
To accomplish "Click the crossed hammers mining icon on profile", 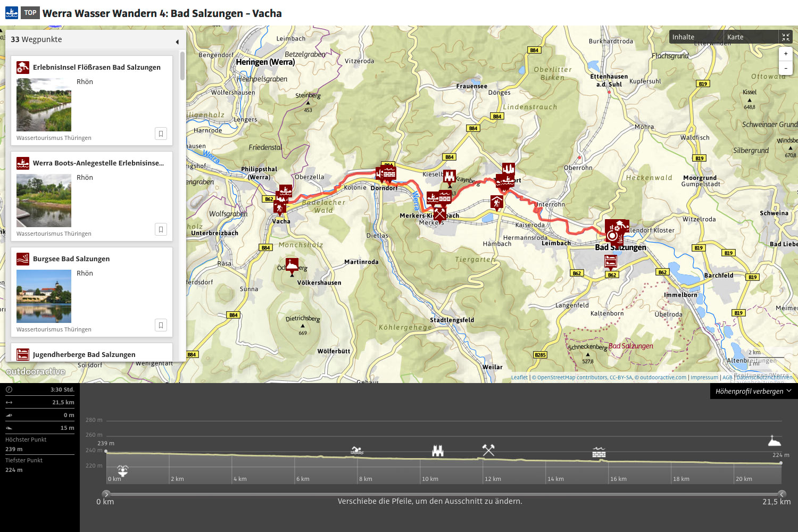I will tap(488, 450).
